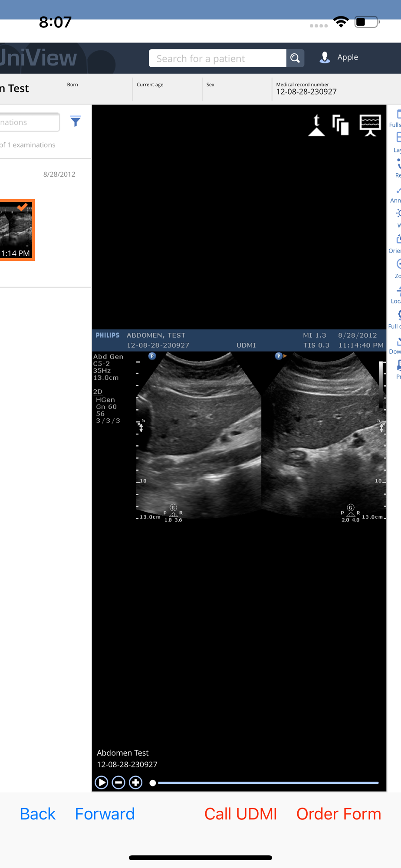This screenshot has width=401, height=868.
Task: Click the 8/28/2012 examination date label
Action: [59, 174]
